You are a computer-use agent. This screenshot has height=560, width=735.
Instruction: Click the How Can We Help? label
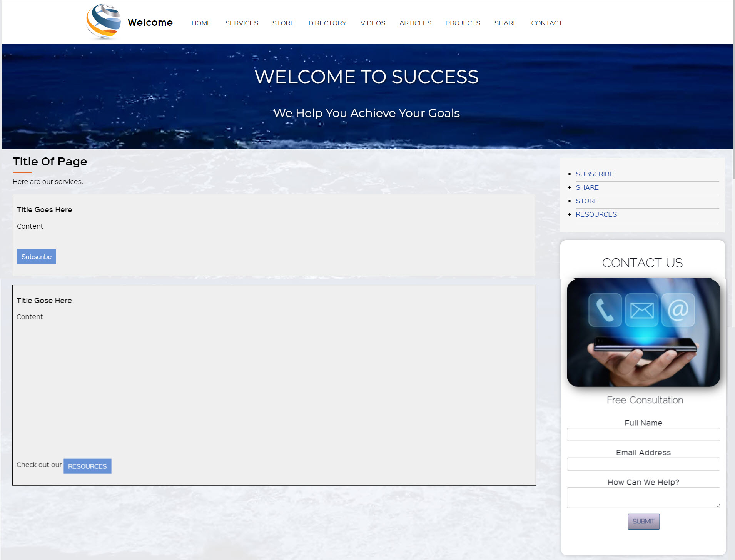pos(643,482)
